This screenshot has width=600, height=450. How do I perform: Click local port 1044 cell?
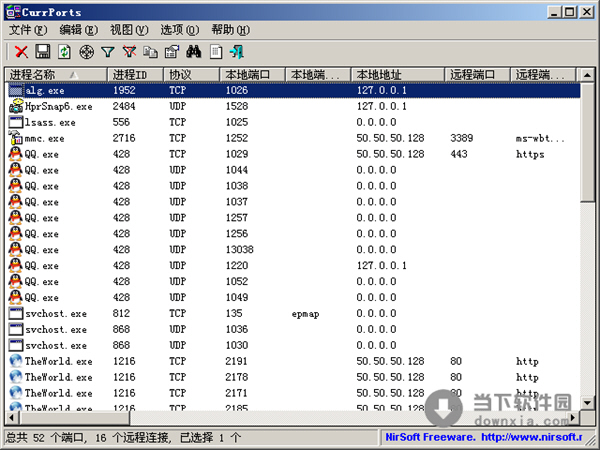pos(236,170)
